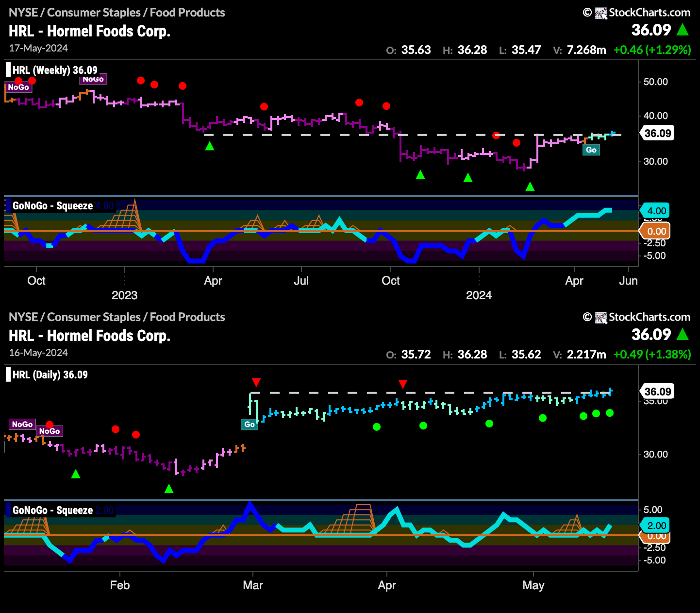
Task: Click the 40.00 label on the weekly price axis
Action: click(x=655, y=116)
